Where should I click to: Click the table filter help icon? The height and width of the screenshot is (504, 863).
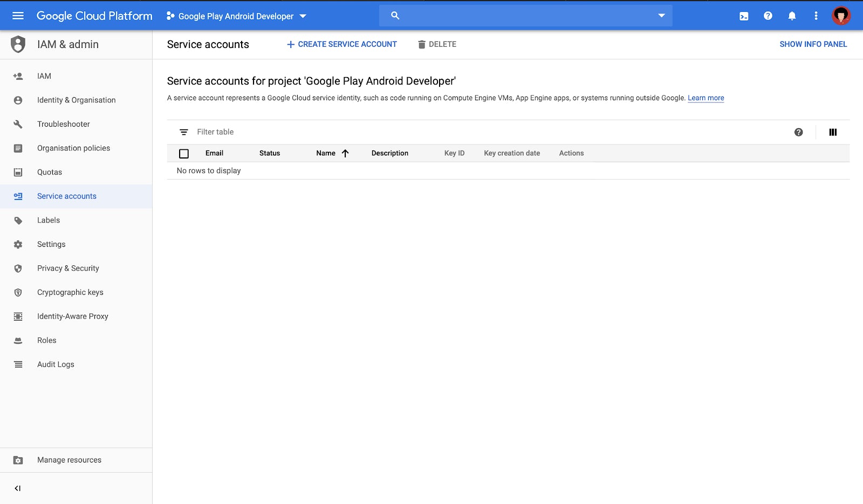(798, 132)
